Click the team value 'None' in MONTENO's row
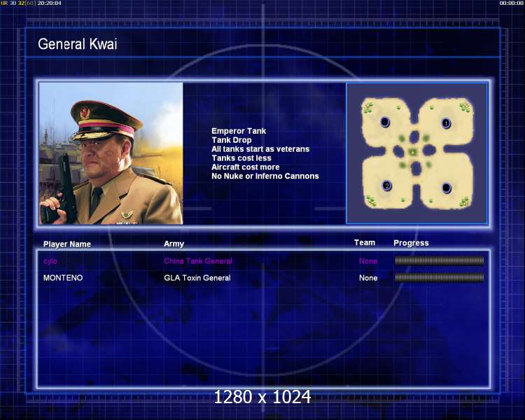This screenshot has width=525, height=420. pos(368,278)
